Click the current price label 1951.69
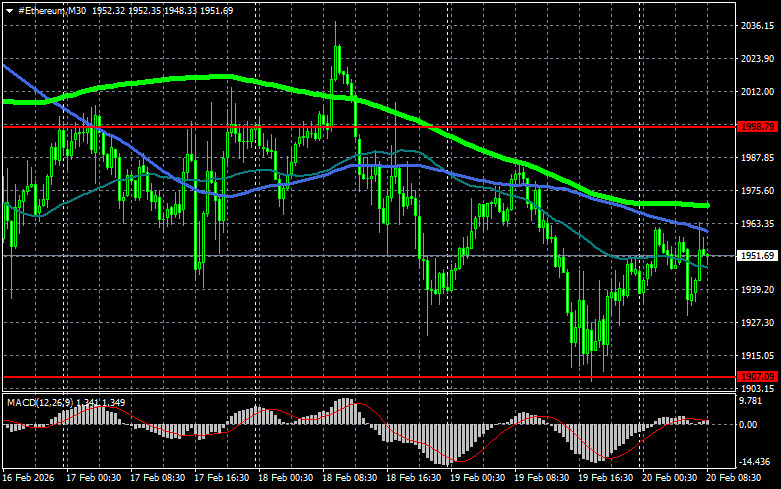 click(755, 256)
